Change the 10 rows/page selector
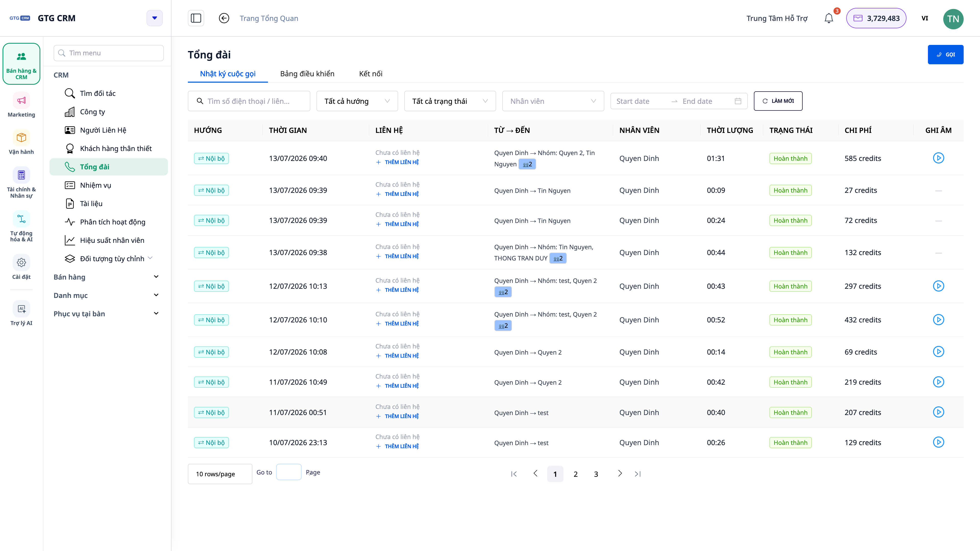This screenshot has width=980, height=551. [x=220, y=474]
